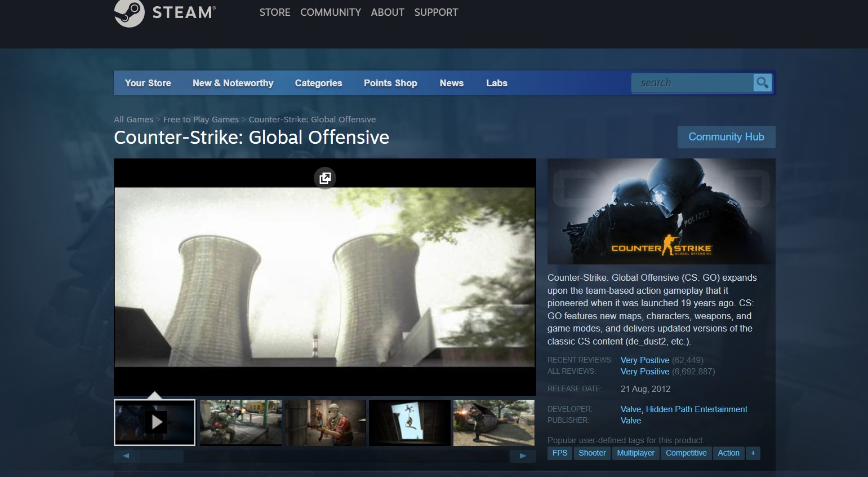Open the STORE menu
This screenshot has height=477, width=868.
click(275, 12)
